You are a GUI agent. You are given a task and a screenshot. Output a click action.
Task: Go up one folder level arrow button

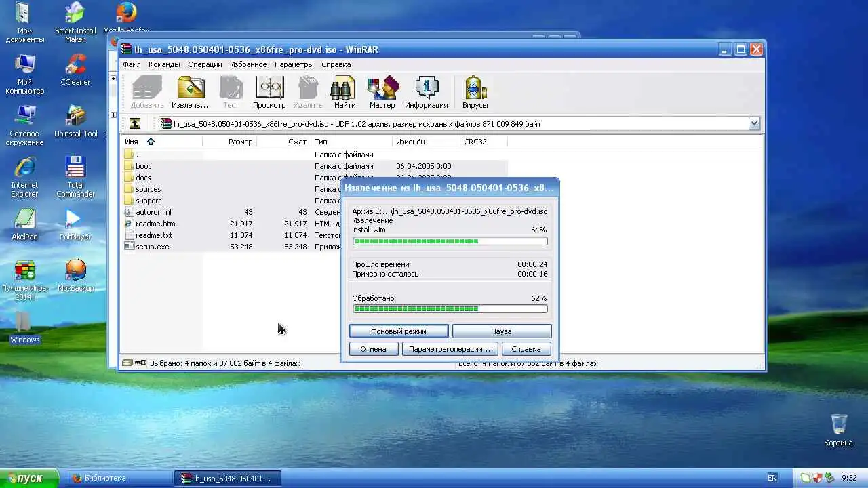point(135,123)
